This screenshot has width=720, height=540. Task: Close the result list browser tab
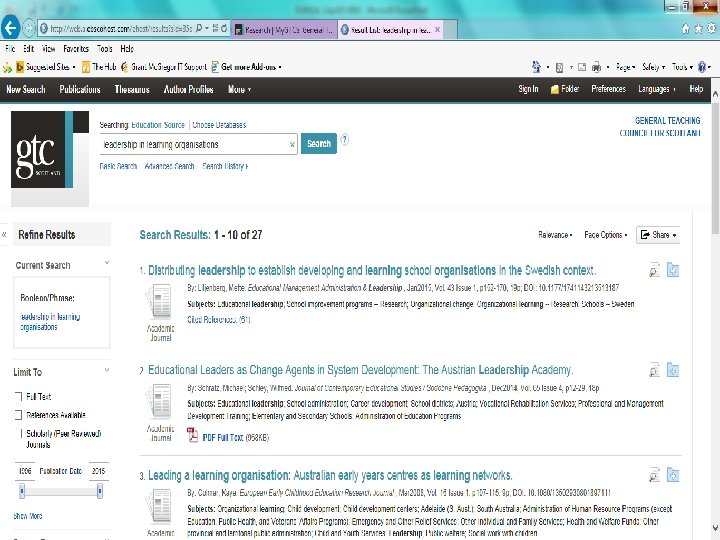438,29
